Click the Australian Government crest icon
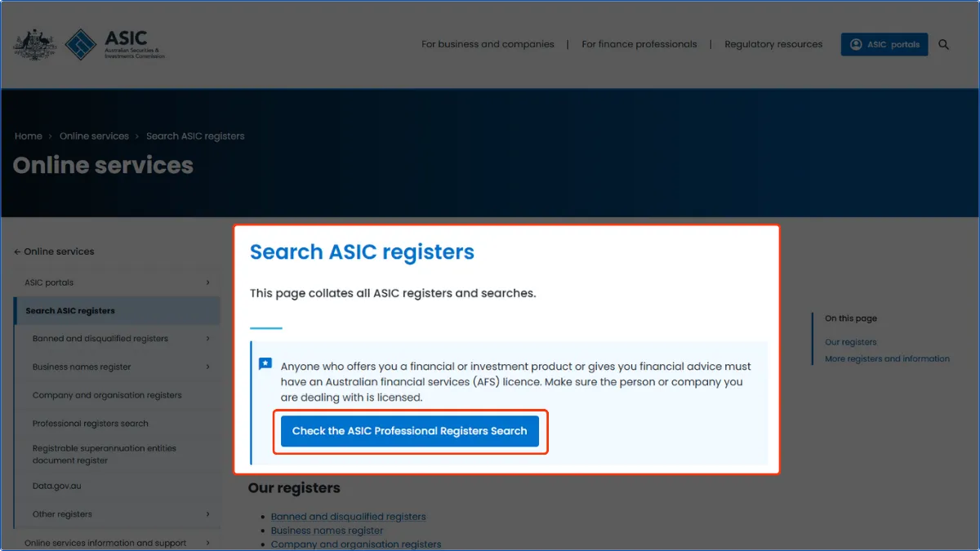Viewport: 980px width, 551px height. (x=34, y=44)
